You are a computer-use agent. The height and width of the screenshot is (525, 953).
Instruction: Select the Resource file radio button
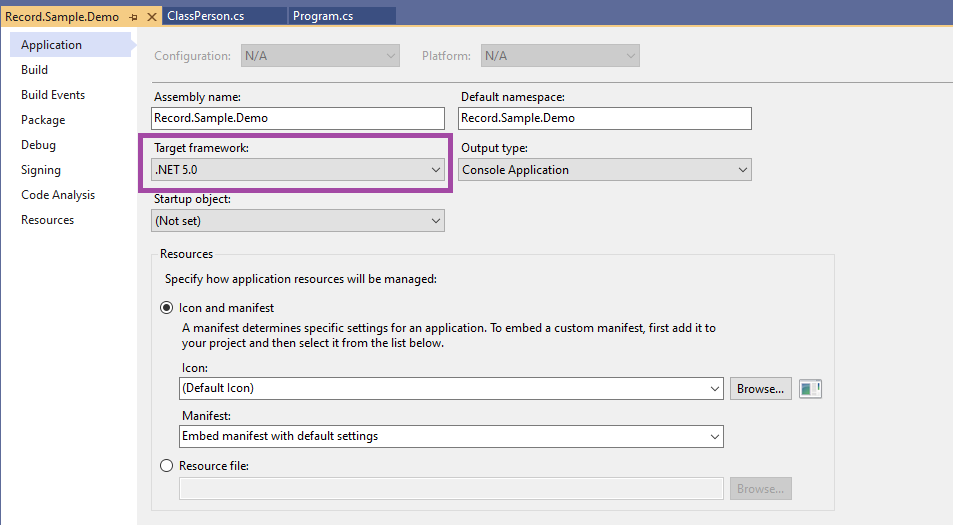pyautogui.click(x=167, y=465)
